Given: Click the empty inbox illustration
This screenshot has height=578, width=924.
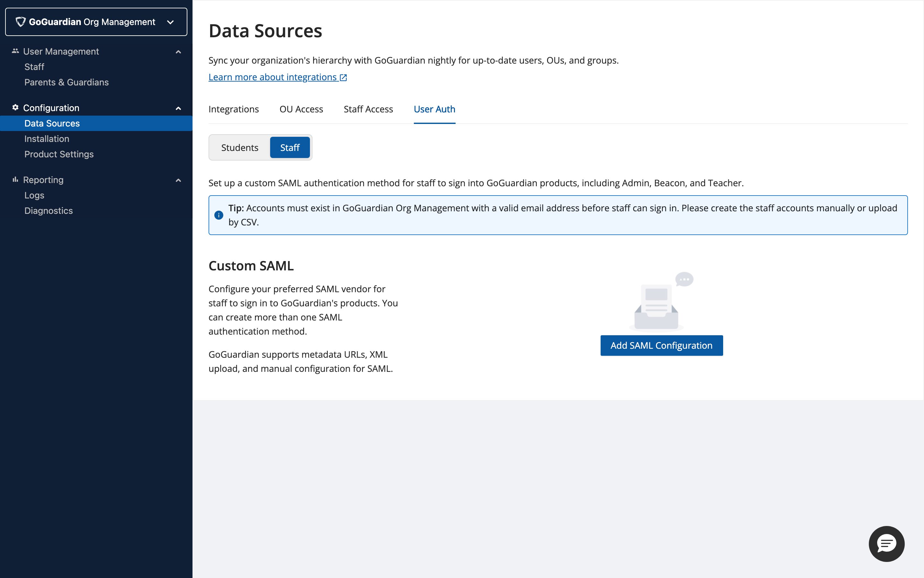Looking at the screenshot, I should point(661,302).
